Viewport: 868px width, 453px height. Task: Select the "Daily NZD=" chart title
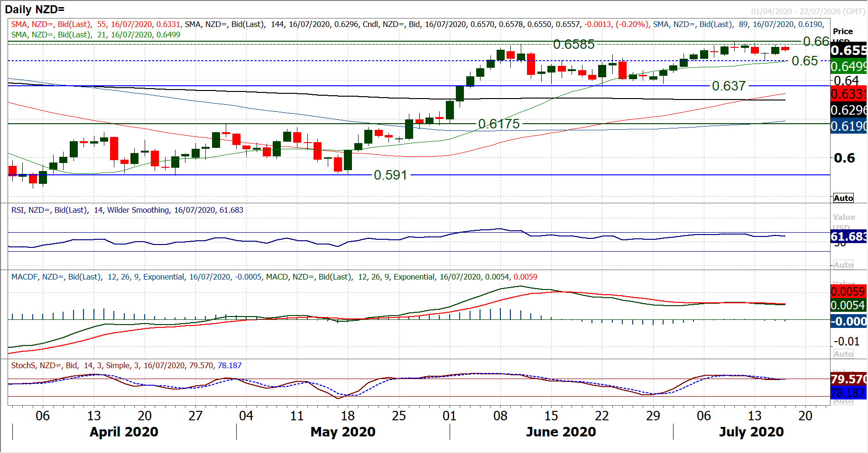35,9
